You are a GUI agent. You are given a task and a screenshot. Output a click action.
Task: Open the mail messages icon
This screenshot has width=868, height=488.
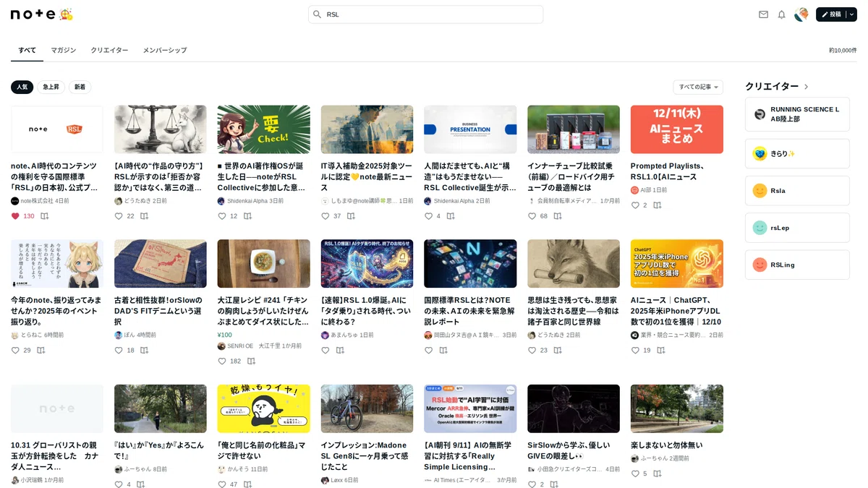[x=763, y=14]
